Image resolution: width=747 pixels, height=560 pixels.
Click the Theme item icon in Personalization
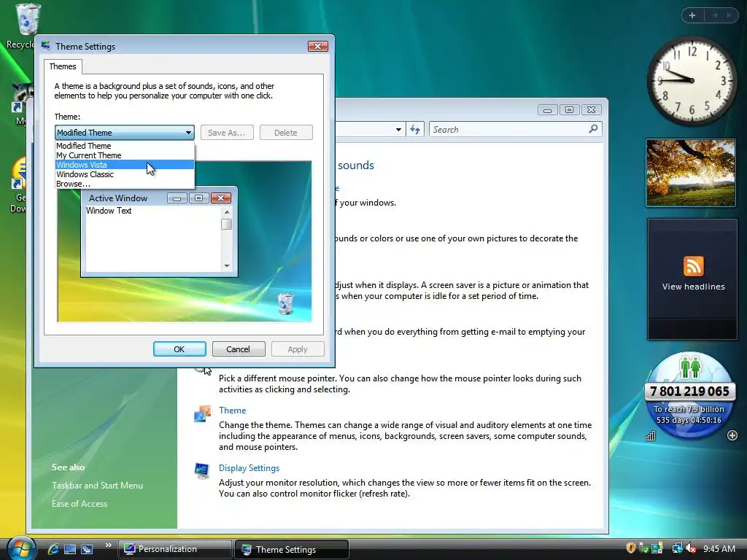tap(203, 414)
